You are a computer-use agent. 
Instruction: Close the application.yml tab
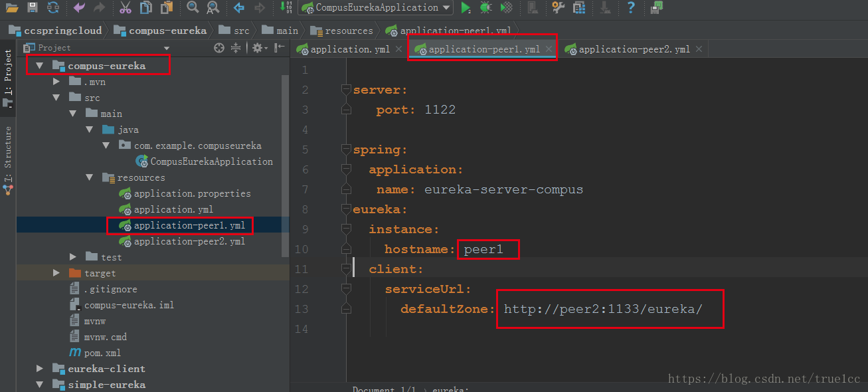pyautogui.click(x=398, y=49)
